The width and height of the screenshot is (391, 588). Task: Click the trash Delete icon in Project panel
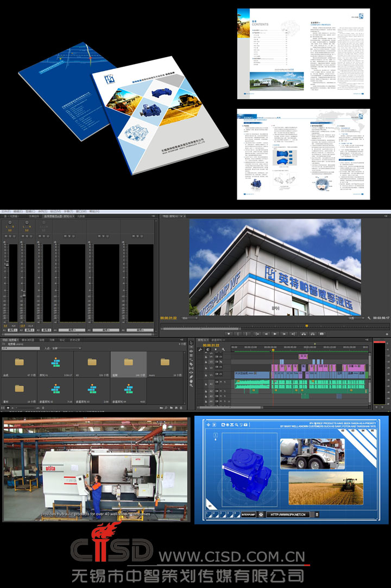click(x=181, y=408)
